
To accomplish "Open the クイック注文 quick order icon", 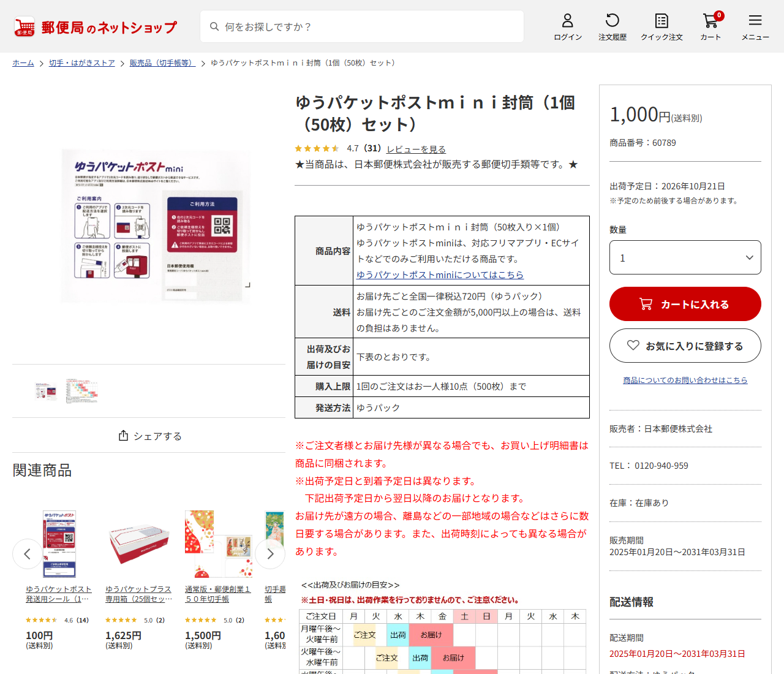I will [x=661, y=27].
